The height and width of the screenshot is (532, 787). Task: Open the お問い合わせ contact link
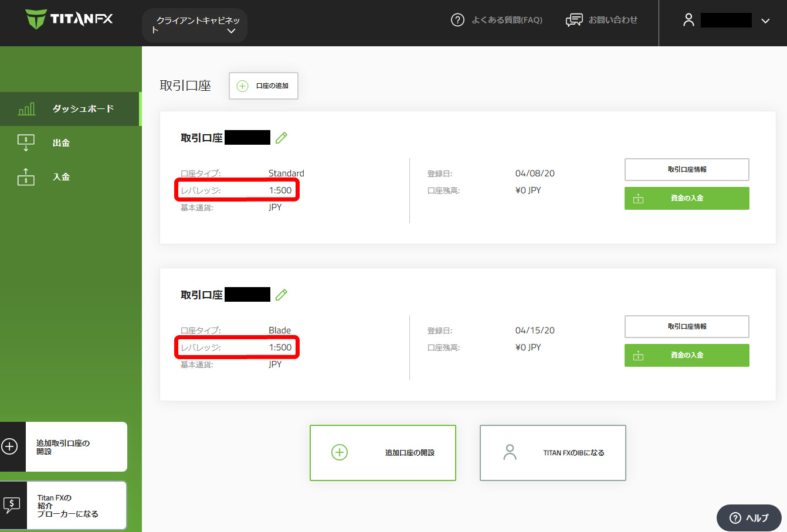(x=613, y=20)
